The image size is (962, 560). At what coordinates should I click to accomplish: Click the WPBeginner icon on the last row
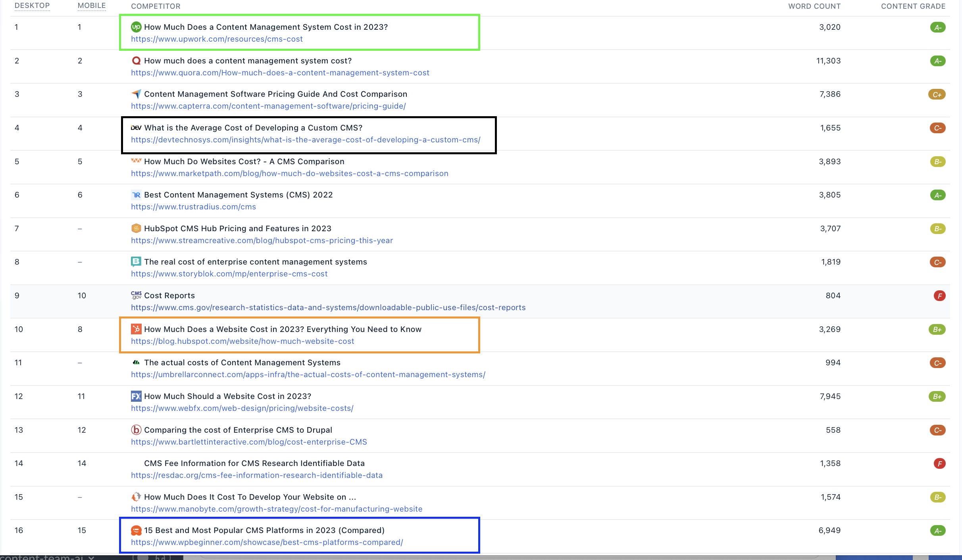(x=136, y=530)
